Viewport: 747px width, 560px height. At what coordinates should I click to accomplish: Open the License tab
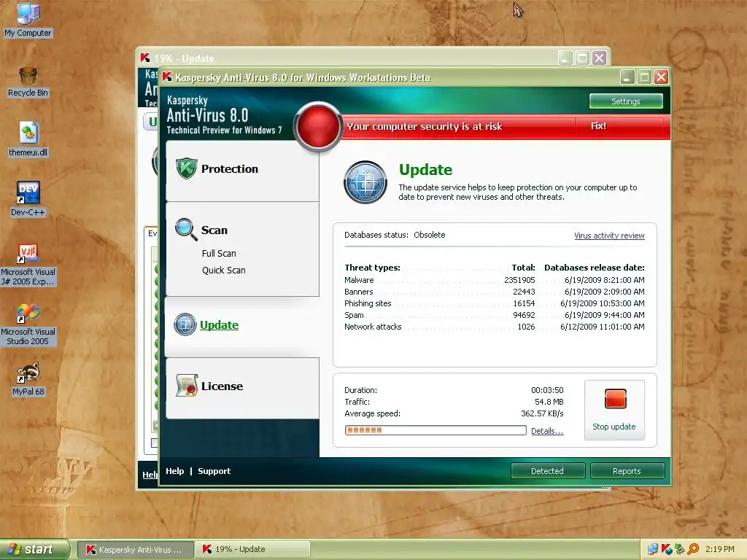242,388
